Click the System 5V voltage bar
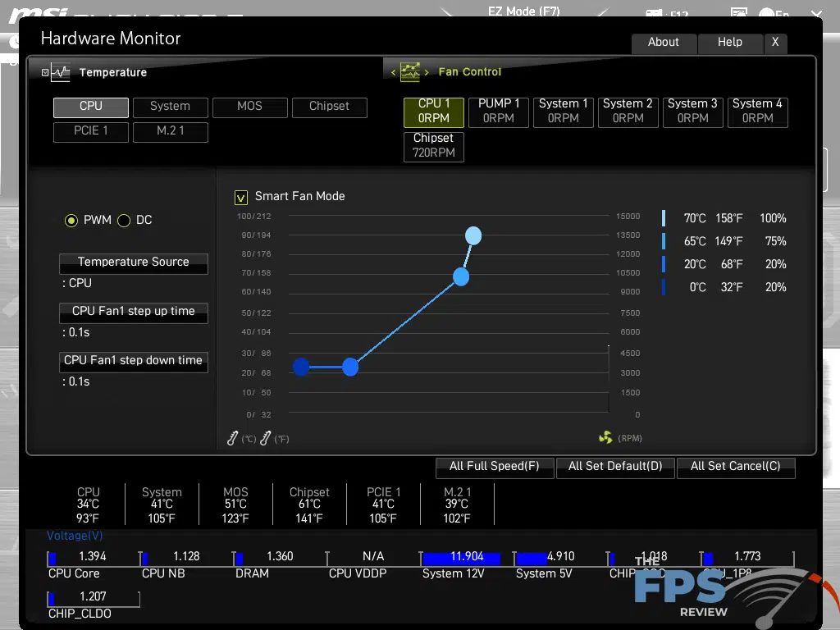Image resolution: width=840 pixels, height=630 pixels. (x=560, y=558)
